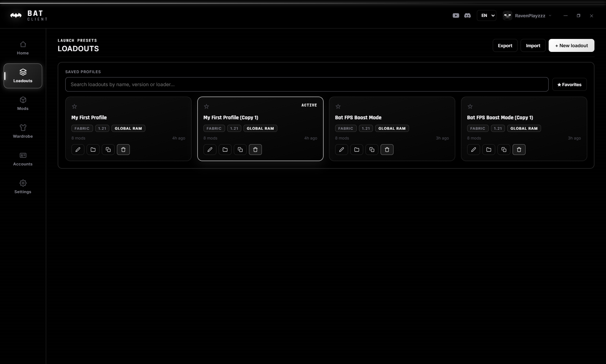606x364 pixels.
Task: Edit Bat FPS Boost Mode (Copy 1)
Action: coord(474,150)
